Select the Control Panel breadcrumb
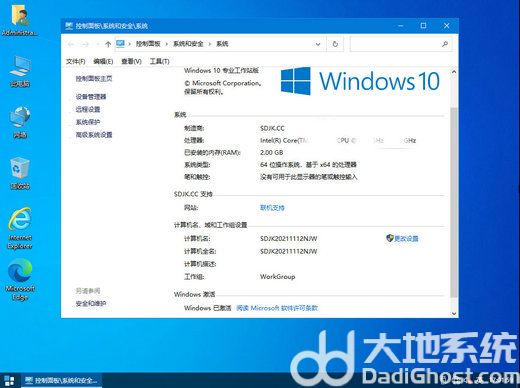Screen dimensions: 520x388 (148, 44)
